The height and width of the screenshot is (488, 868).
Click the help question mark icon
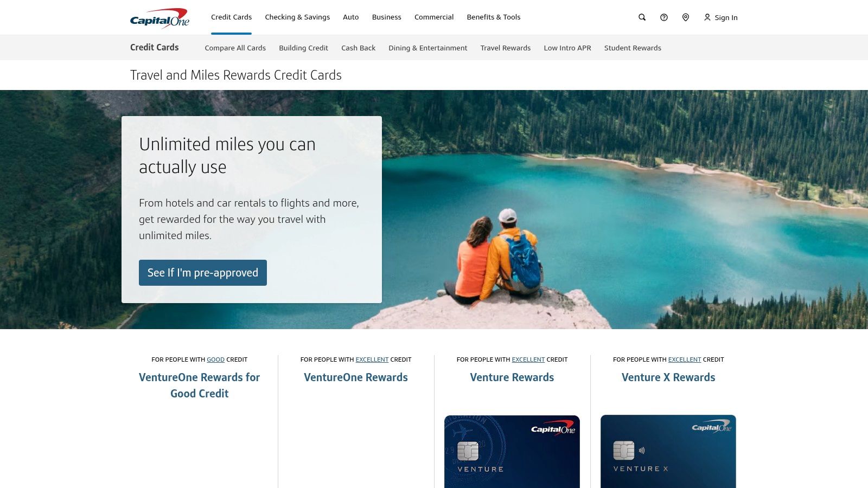click(663, 17)
